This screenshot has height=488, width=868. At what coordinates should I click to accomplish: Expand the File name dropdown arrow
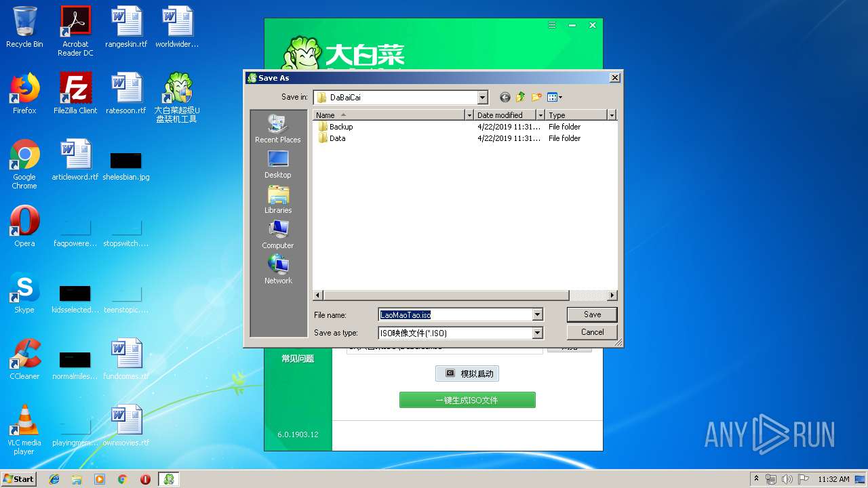coord(537,314)
